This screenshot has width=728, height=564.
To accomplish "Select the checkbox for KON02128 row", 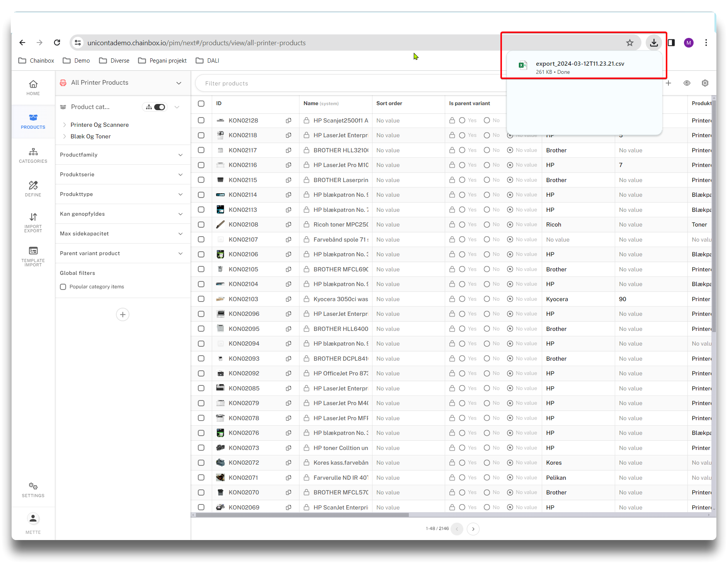I will [x=201, y=121].
